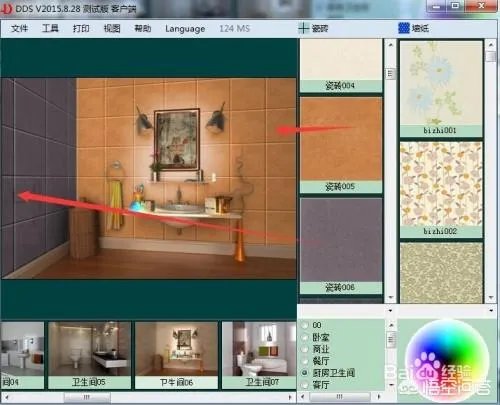Select the 客厅 category radio button

pos(304,385)
